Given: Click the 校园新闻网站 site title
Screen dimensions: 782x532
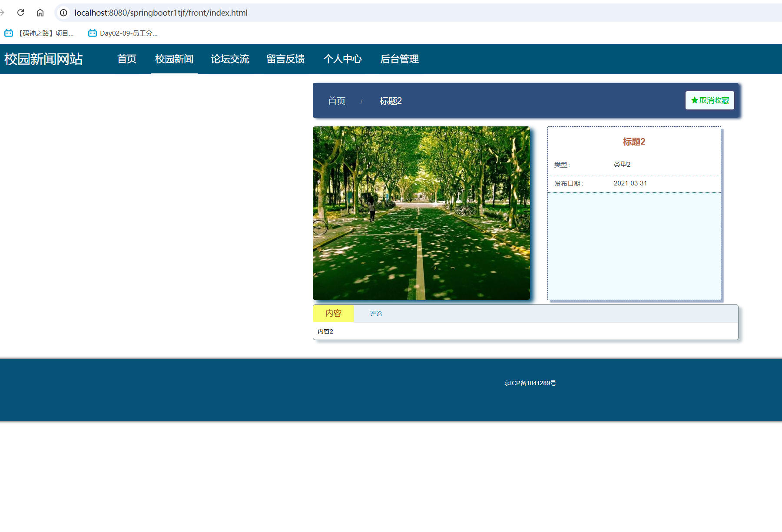Looking at the screenshot, I should coord(43,59).
